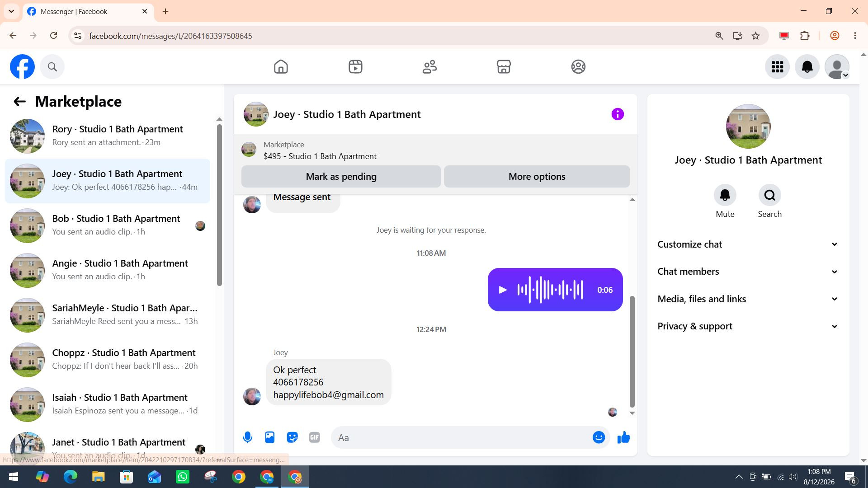Open Choppz's conversation
The width and height of the screenshot is (868, 488).
(x=108, y=359)
